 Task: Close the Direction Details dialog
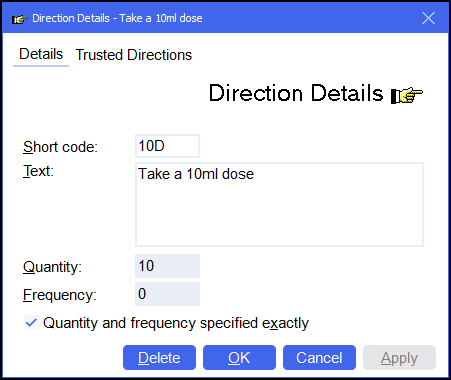click(x=428, y=18)
